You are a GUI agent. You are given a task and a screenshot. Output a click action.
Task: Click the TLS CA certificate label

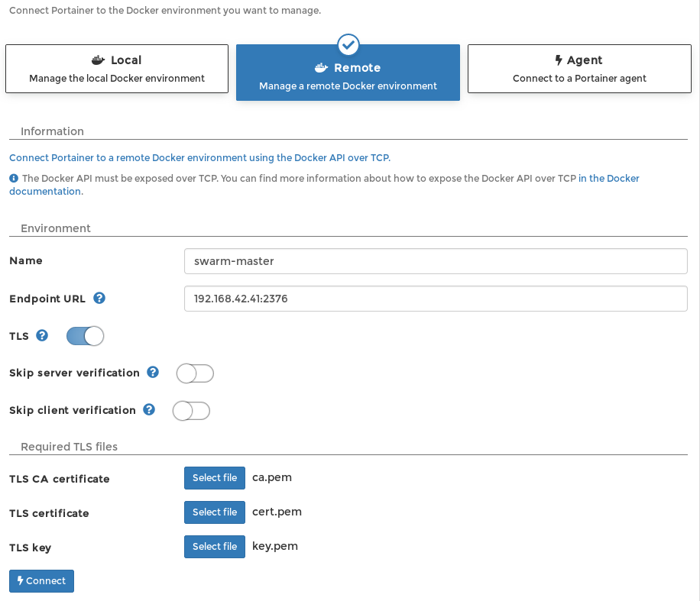point(60,479)
